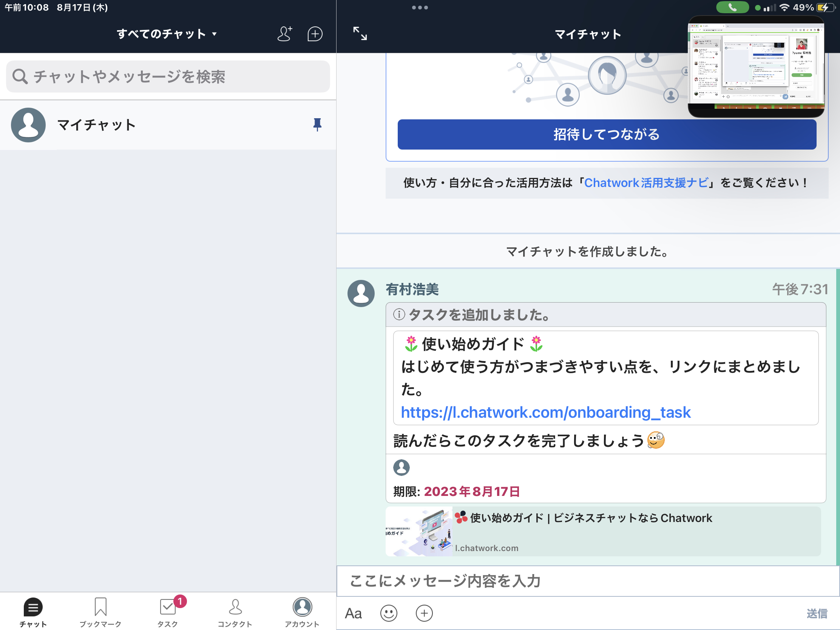Click the 招待してつながる button
This screenshot has height=630, width=840.
(x=607, y=134)
